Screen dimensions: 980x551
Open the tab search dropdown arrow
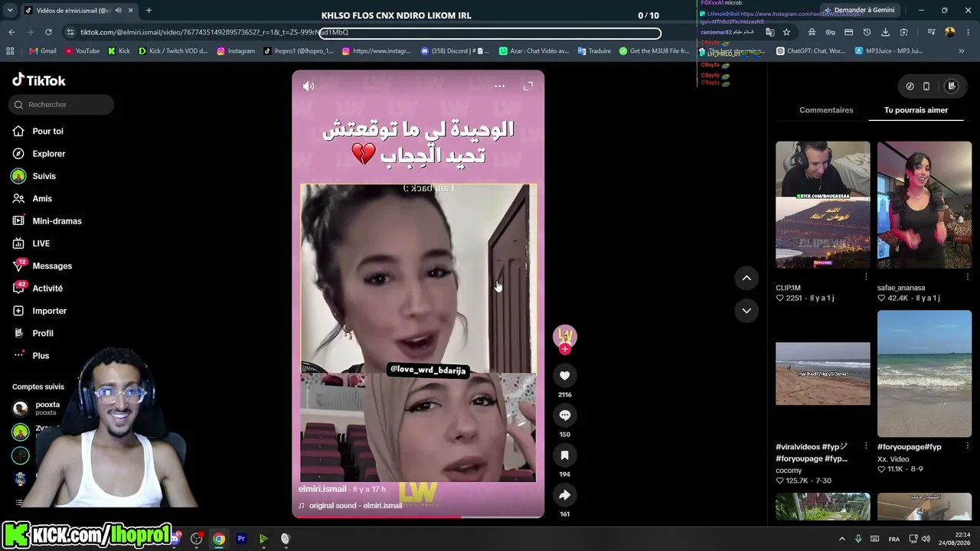point(10,11)
